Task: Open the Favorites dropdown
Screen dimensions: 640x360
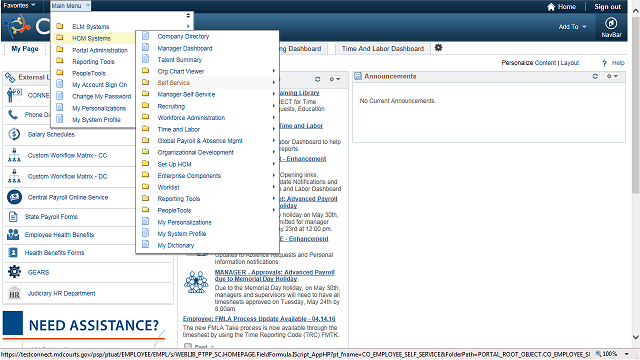Action: (19, 5)
